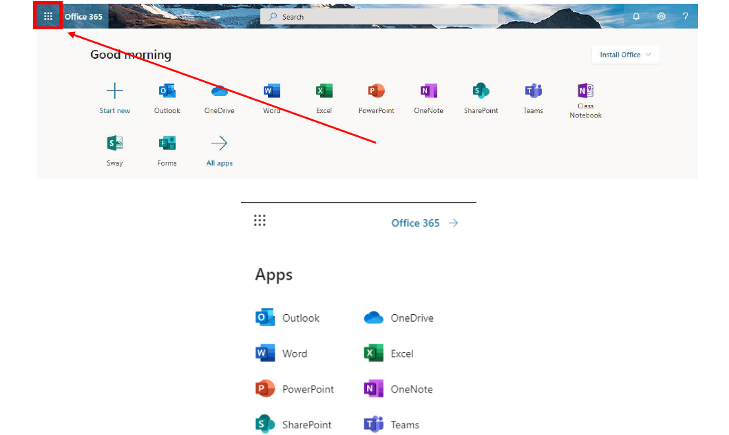Launch Teams from the Apps list
Image resolution: width=729 pixels, height=435 pixels.
pos(391,424)
